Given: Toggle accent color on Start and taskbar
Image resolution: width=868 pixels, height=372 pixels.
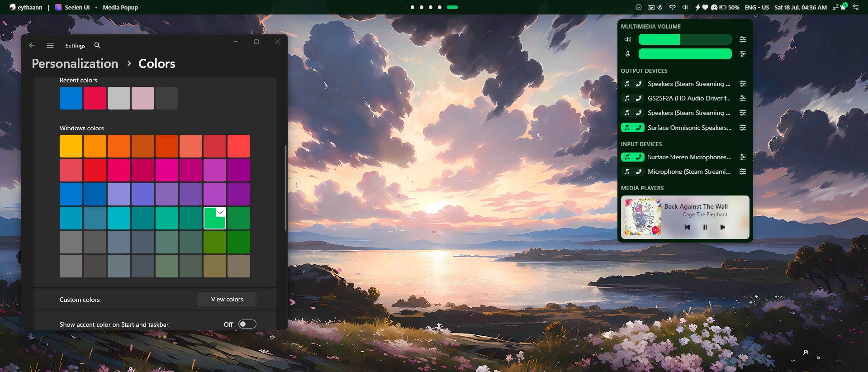Looking at the screenshot, I should pyautogui.click(x=247, y=324).
